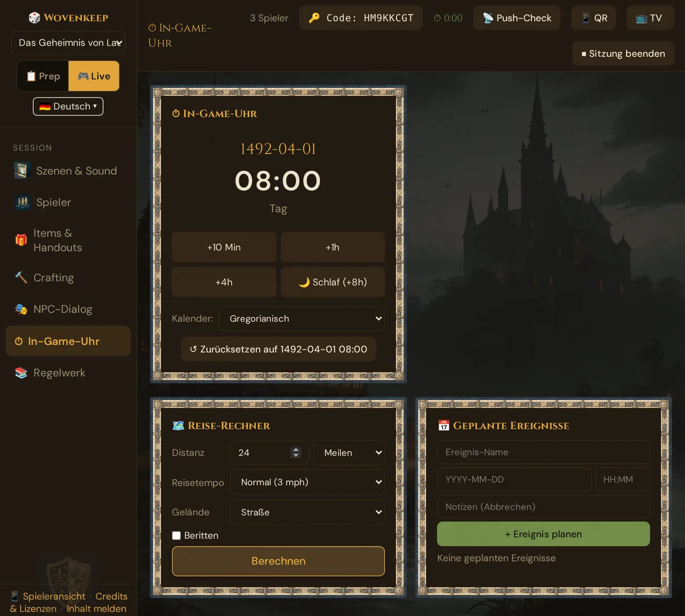Click the Items & Handouts gift icon
This screenshot has height=616, width=685.
coord(21,240)
